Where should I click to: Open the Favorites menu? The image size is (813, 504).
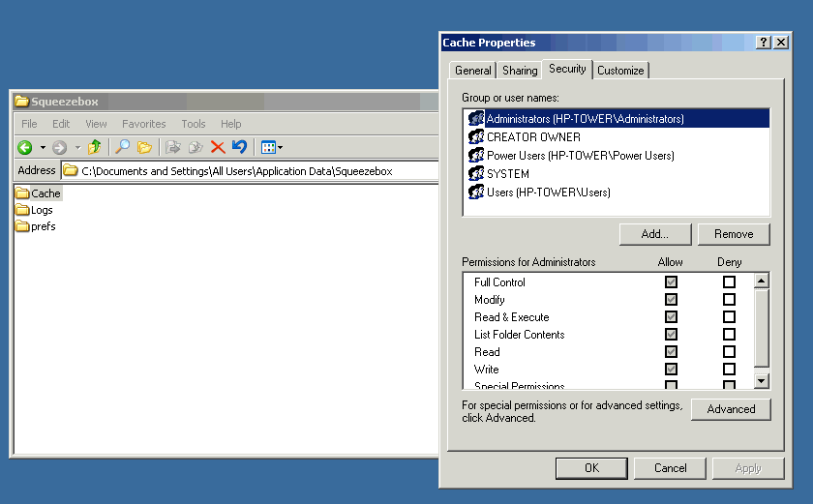[143, 124]
